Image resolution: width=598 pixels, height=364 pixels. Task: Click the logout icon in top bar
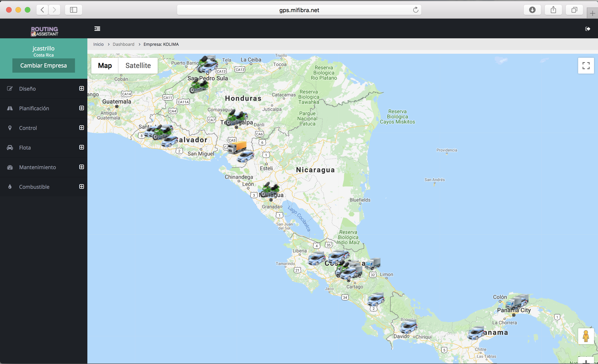point(587,29)
